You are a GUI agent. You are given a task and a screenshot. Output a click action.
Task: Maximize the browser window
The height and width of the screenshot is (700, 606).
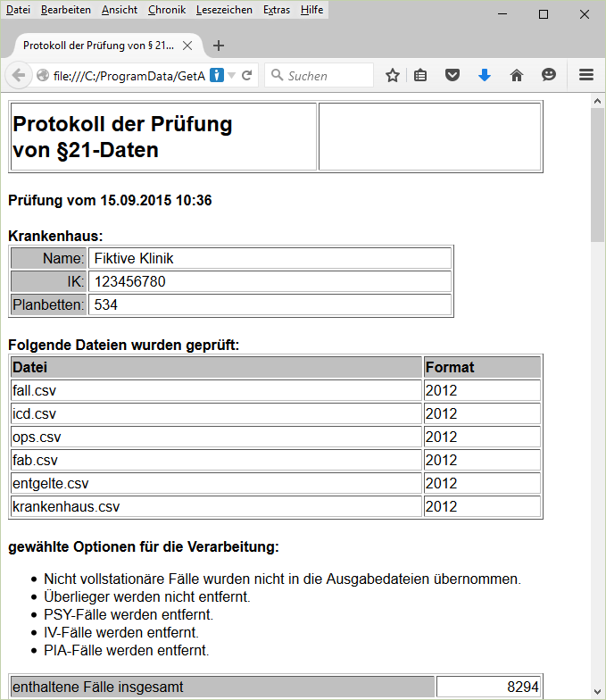(x=544, y=14)
